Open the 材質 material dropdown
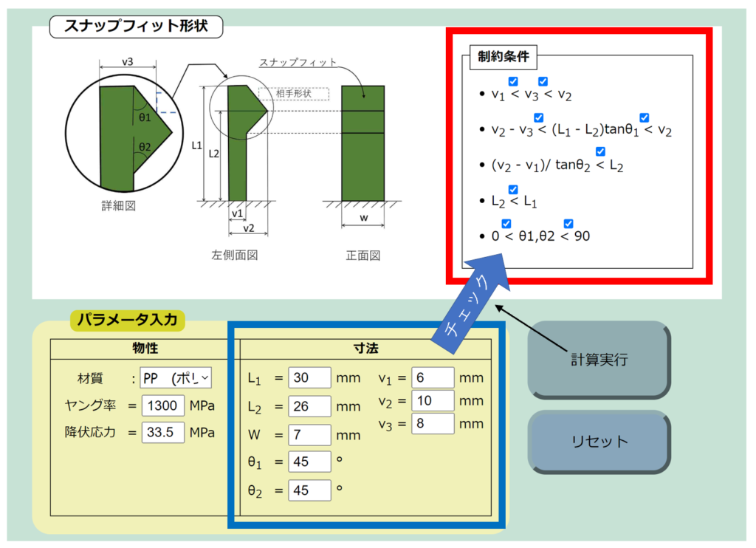The height and width of the screenshot is (548, 756). [x=176, y=377]
